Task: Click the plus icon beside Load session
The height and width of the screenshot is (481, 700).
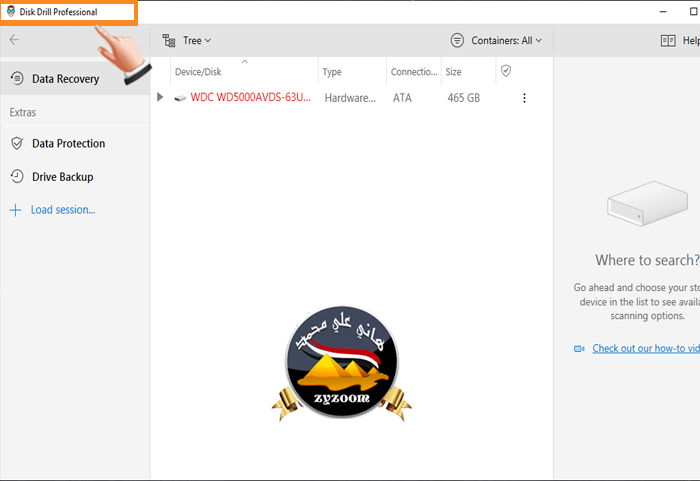Action: point(16,210)
